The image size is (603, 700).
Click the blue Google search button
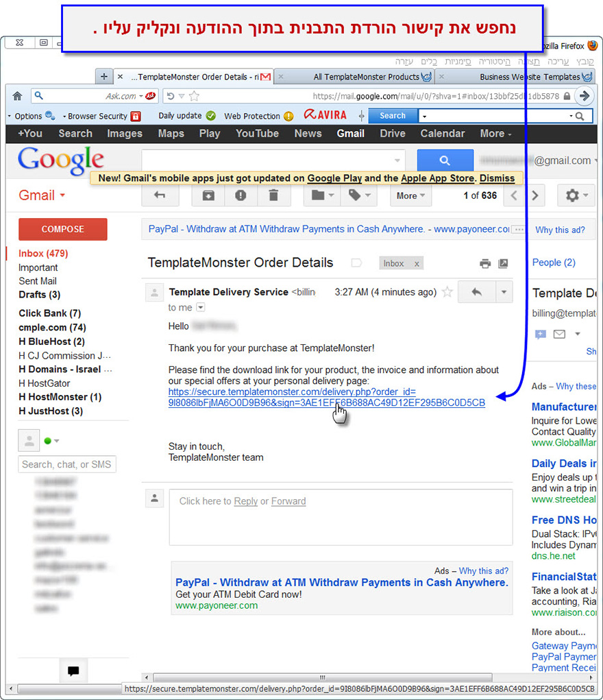pos(445,160)
